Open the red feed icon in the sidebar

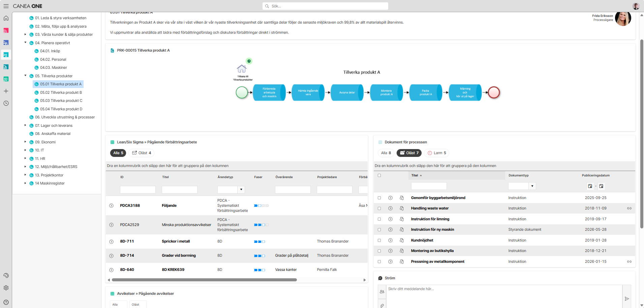pyautogui.click(x=6, y=30)
